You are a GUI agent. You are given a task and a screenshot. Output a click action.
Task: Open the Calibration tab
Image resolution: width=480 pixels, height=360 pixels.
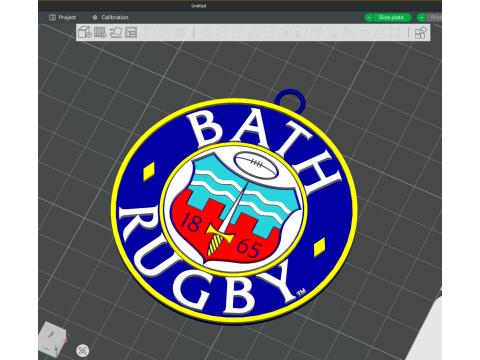pos(110,17)
